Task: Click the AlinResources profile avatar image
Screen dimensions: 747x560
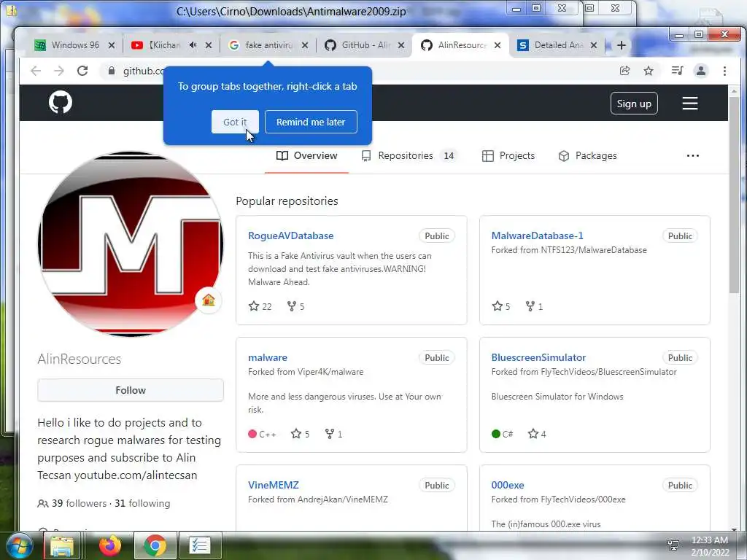Action: [x=131, y=244]
